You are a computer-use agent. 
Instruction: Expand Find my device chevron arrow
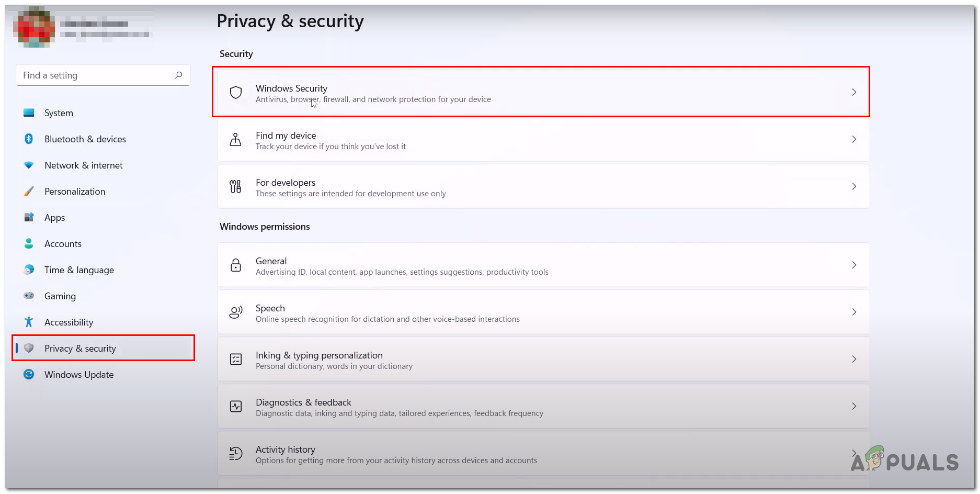pos(854,140)
